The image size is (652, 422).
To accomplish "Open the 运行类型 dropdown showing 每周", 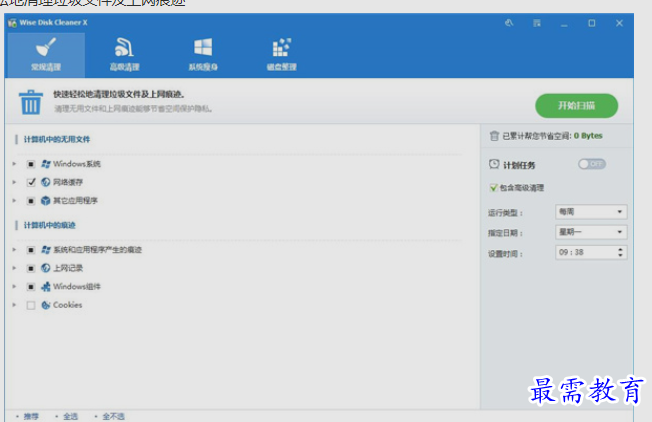I will pos(591,212).
